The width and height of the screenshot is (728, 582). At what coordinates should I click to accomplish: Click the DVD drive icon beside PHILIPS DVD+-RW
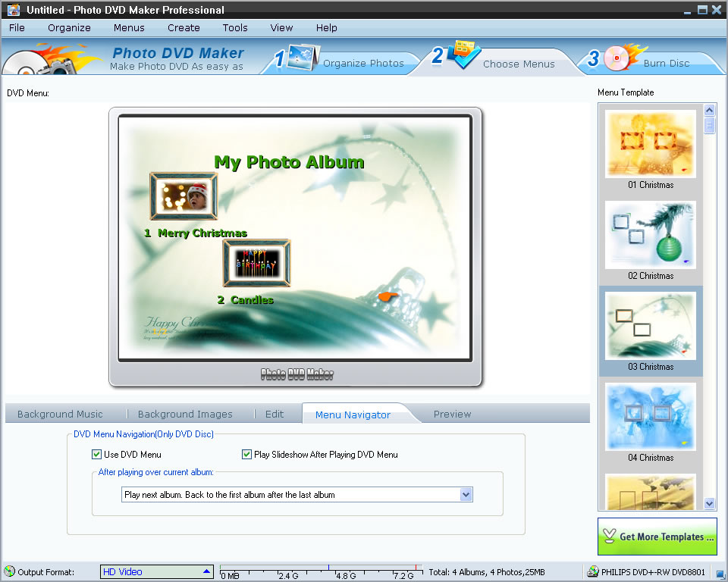pyautogui.click(x=592, y=571)
